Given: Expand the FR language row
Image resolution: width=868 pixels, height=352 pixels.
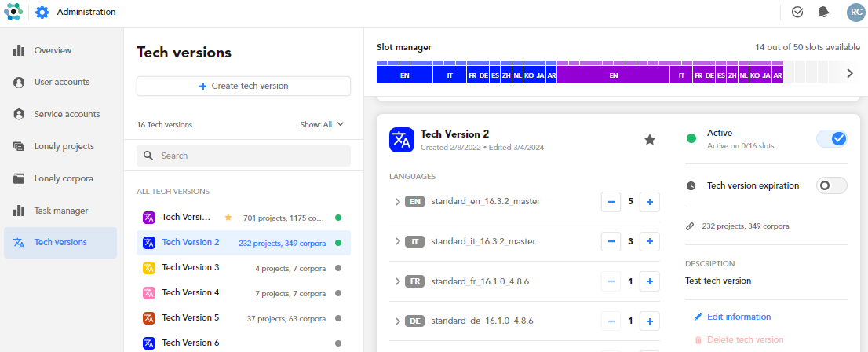Looking at the screenshot, I should [397, 280].
